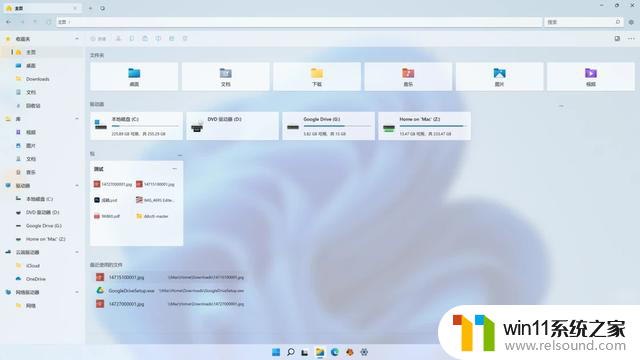Click the 搜索 search box

click(x=584, y=22)
